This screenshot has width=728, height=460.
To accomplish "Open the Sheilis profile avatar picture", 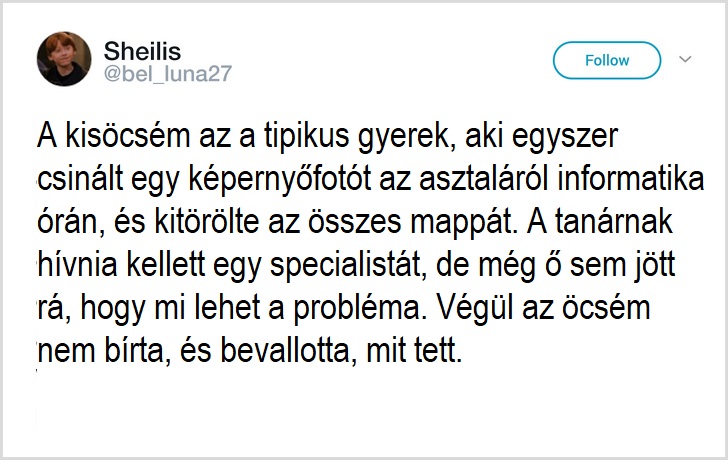I will 64,59.
